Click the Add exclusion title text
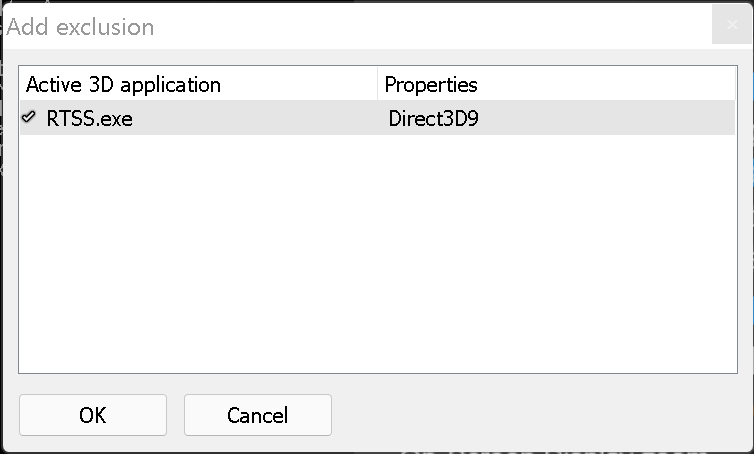Viewport: 754px width, 454px height. click(x=81, y=27)
